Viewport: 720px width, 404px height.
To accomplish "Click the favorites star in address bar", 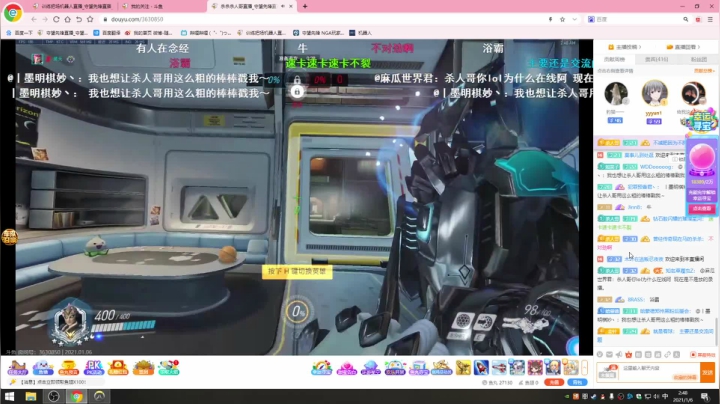I will pos(562,19).
